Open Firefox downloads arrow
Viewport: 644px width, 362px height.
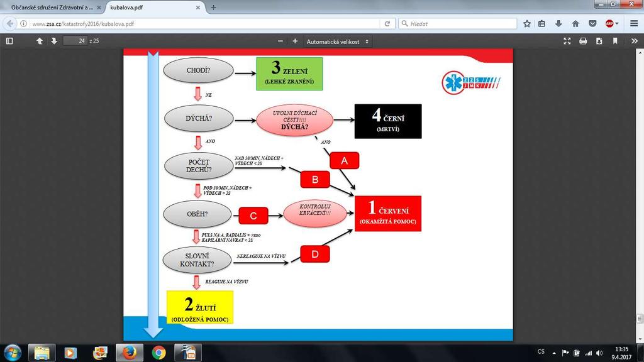pos(558,24)
